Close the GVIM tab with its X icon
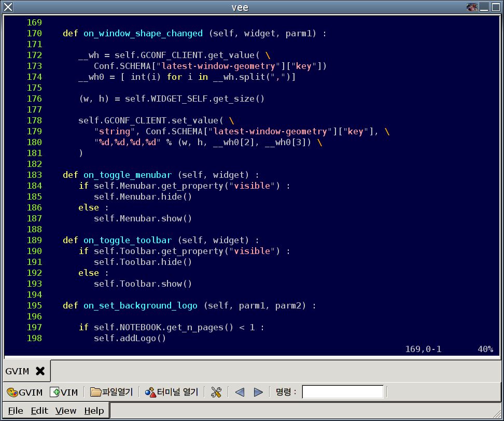Viewport: 504px width, 421px height. [40, 371]
